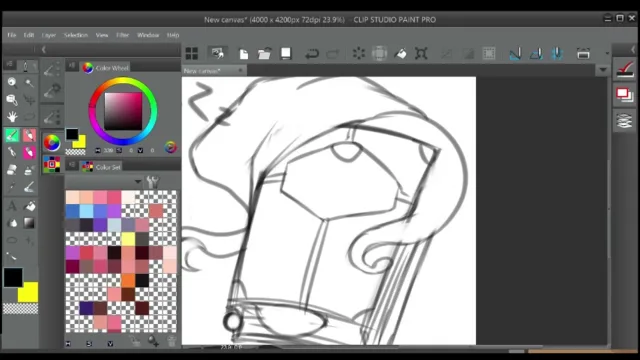Screen dimensions: 640x360
Task: Select the Fill bucket tool in toolbox
Action: [x=29, y=206]
